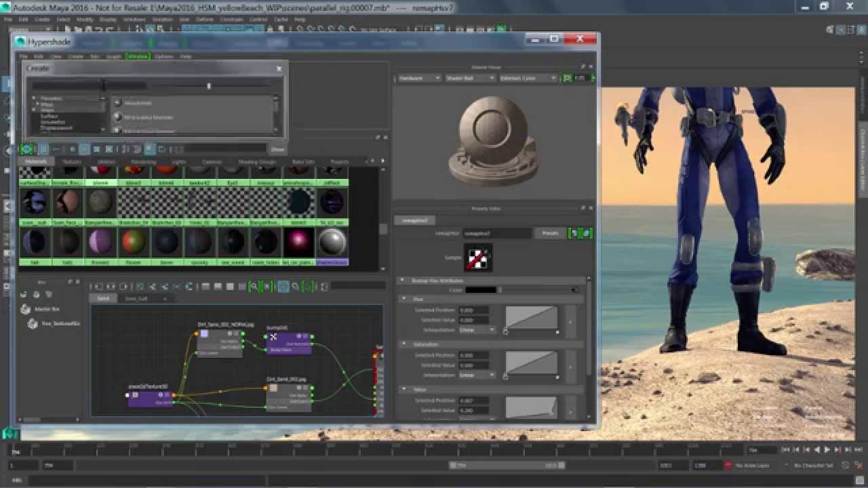Click the second highlighted icon in browser toolbar
The height and width of the screenshot is (488, 868).
[x=43, y=149]
